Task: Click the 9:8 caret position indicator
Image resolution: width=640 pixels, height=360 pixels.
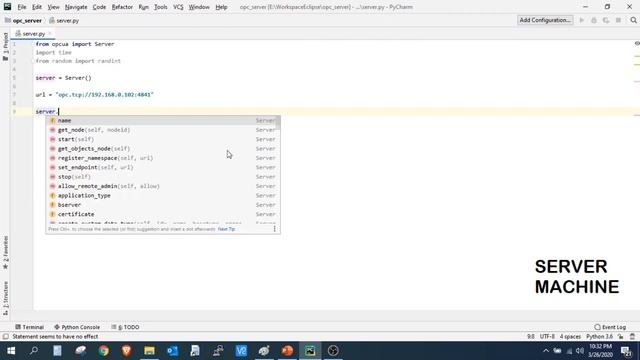Action: point(530,337)
